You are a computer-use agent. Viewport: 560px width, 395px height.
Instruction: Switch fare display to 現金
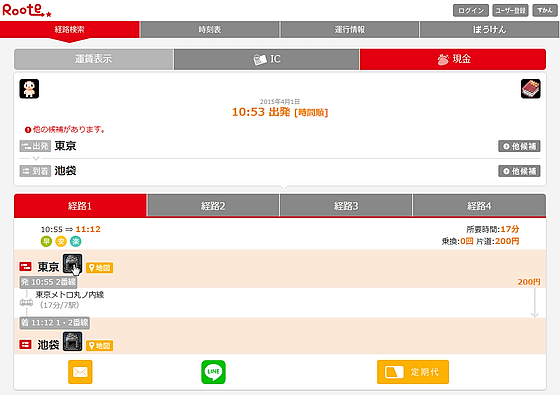point(453,59)
